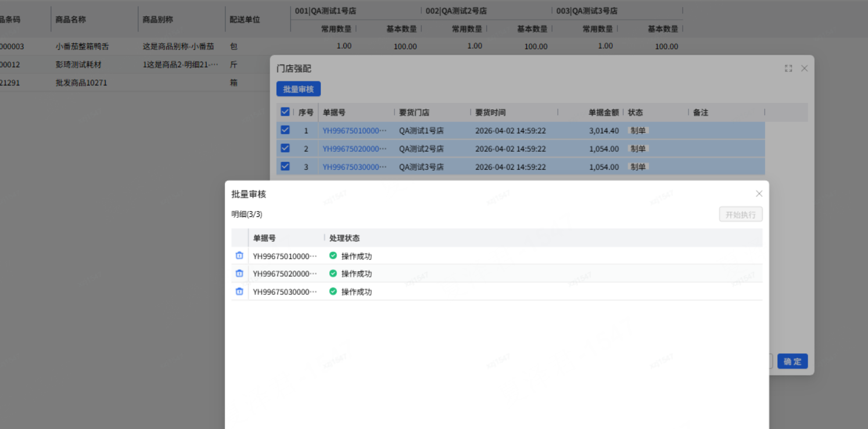The image size is (868, 429).
Task: Delete the YH99675010000 row in 批量审核 list
Action: [239, 256]
